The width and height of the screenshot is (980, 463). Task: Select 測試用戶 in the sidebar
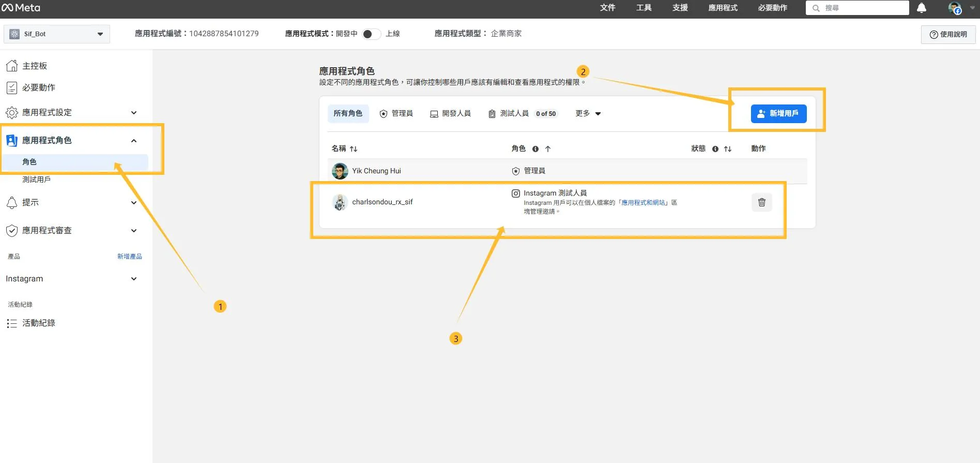click(36, 180)
